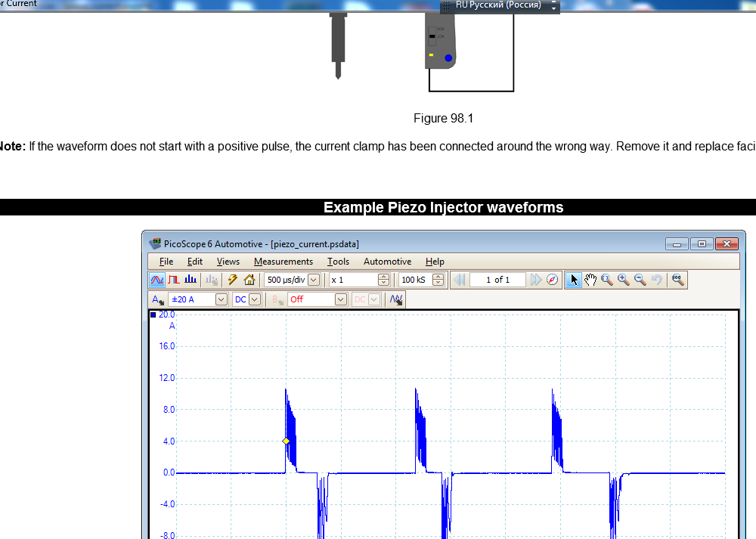Click the Auto setup lightning icon
The height and width of the screenshot is (539, 756).
click(233, 280)
